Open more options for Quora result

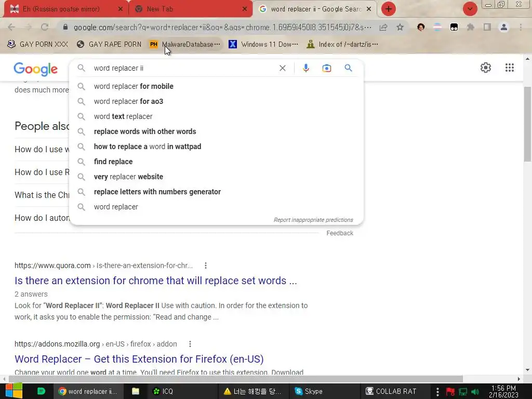pyautogui.click(x=206, y=265)
